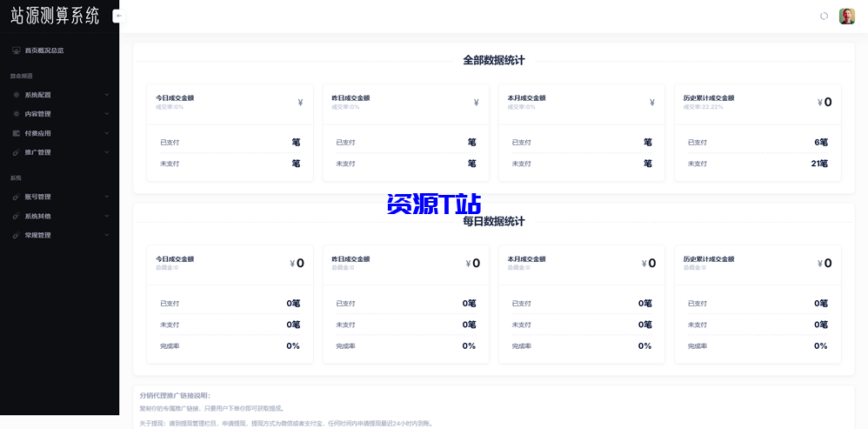Screen dimensions: 868x429
Task: Expand the 常规管理 chevron
Action: [107, 235]
